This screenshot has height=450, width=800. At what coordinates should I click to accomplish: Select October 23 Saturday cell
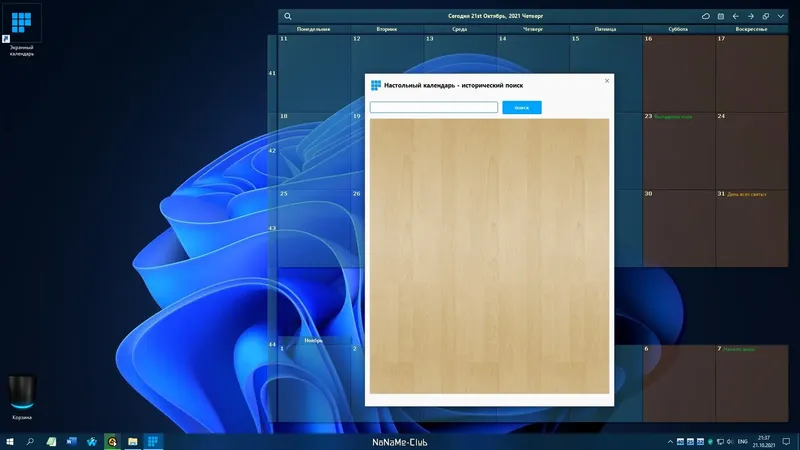tap(679, 151)
